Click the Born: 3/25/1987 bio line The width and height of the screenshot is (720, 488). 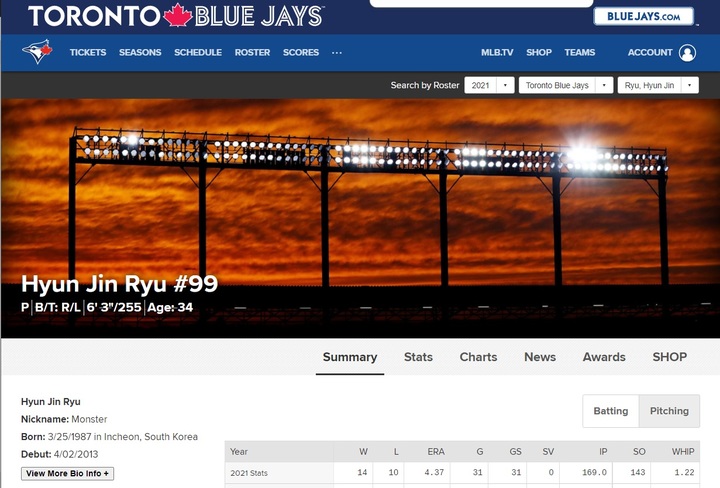[x=109, y=437]
